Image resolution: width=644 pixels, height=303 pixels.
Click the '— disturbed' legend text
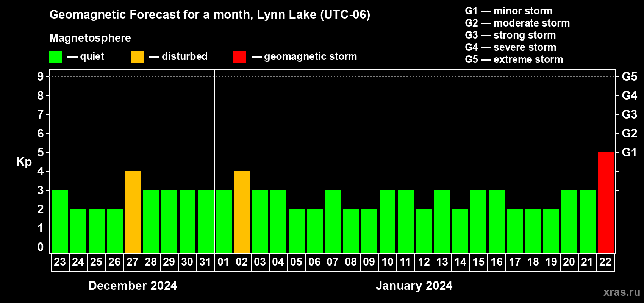point(178,56)
